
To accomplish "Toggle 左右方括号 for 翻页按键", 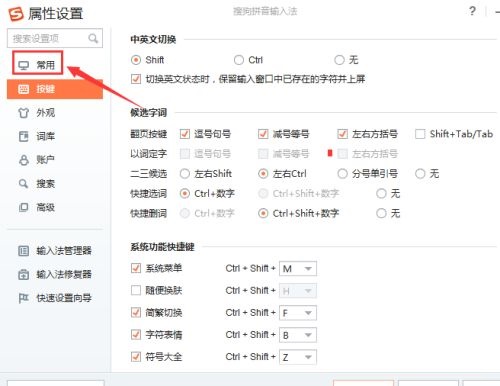I will pos(342,134).
